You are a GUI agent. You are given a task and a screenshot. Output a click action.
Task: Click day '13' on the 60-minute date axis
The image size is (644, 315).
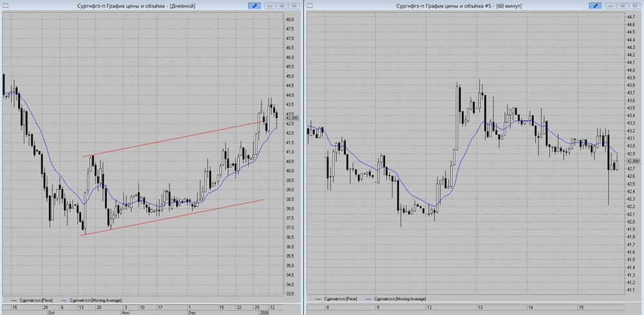point(480,307)
